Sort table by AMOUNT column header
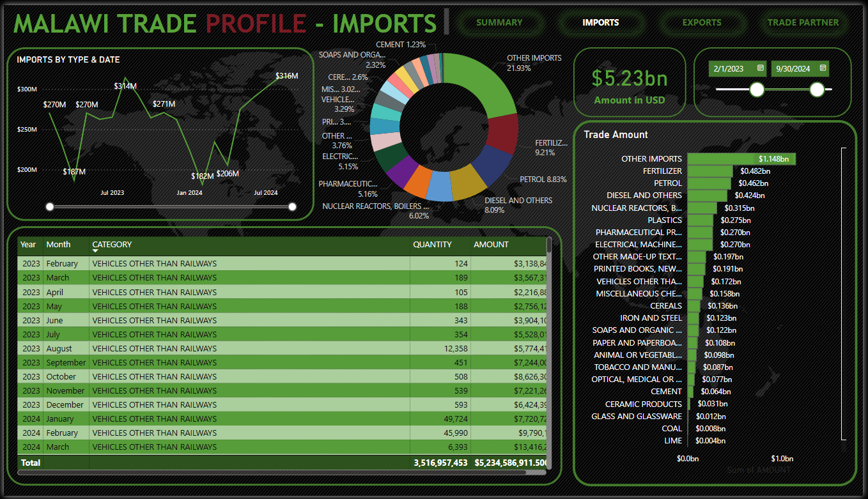The height and width of the screenshot is (499, 868). pos(491,245)
